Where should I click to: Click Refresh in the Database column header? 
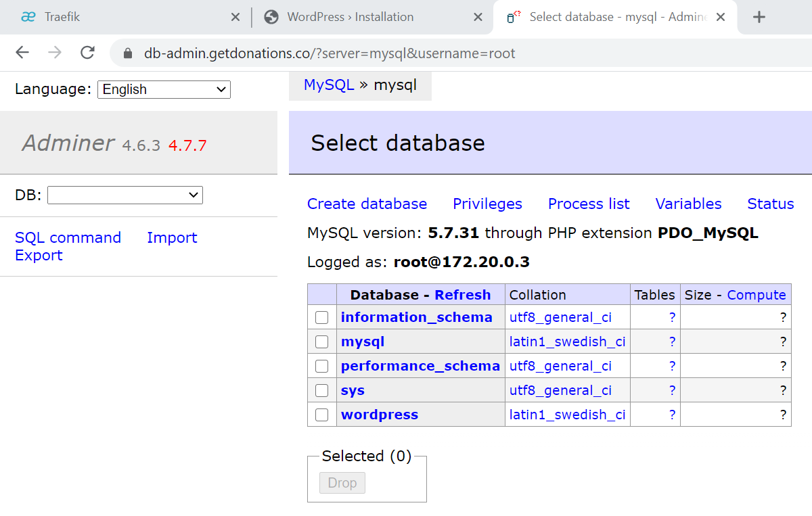click(x=463, y=295)
